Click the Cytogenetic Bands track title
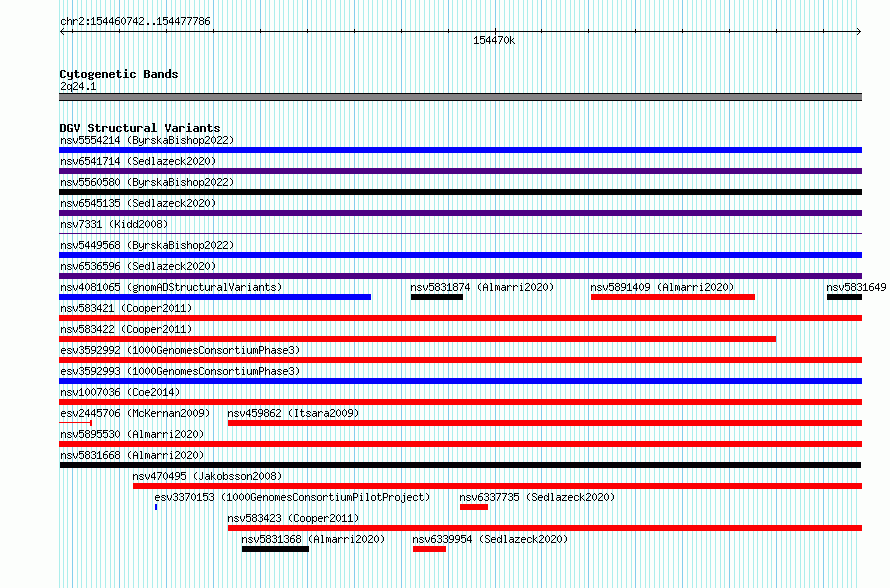This screenshot has width=890, height=588. [x=119, y=74]
